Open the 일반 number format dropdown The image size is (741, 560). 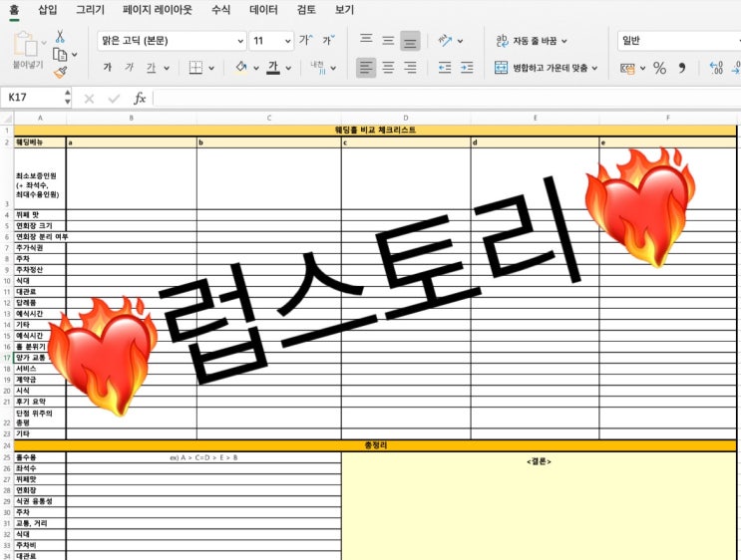pos(679,41)
